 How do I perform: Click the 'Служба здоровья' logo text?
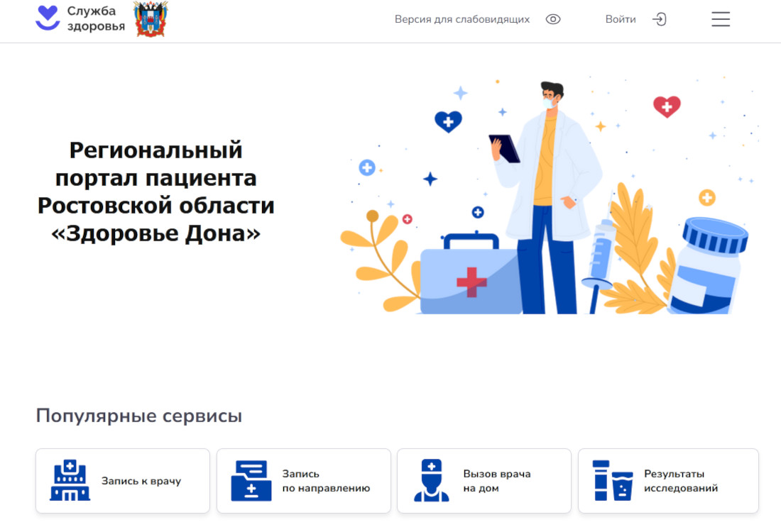96,19
